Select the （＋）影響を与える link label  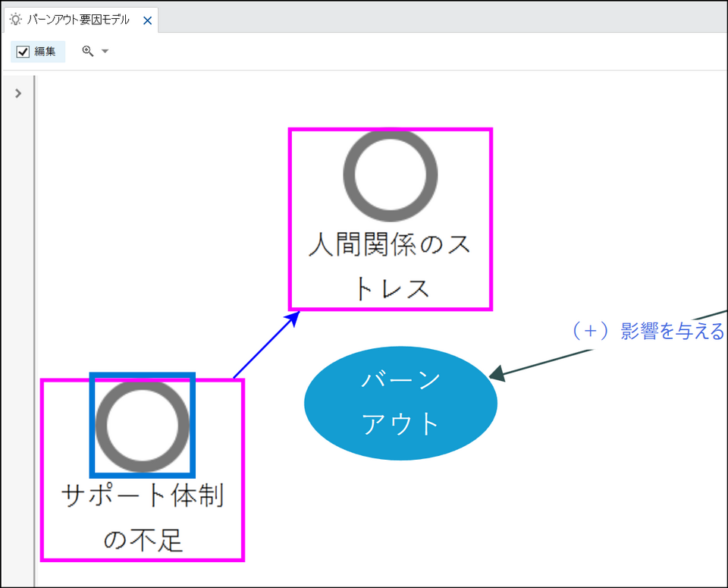[x=647, y=332]
